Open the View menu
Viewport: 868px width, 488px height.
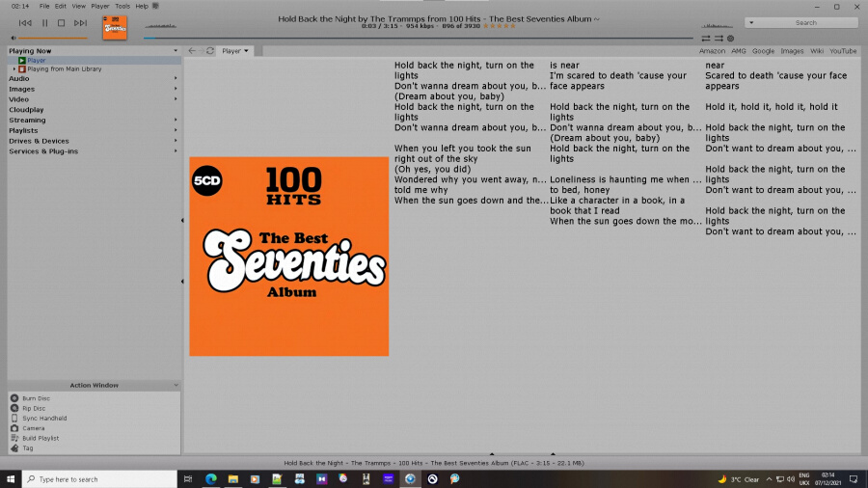pyautogui.click(x=79, y=6)
